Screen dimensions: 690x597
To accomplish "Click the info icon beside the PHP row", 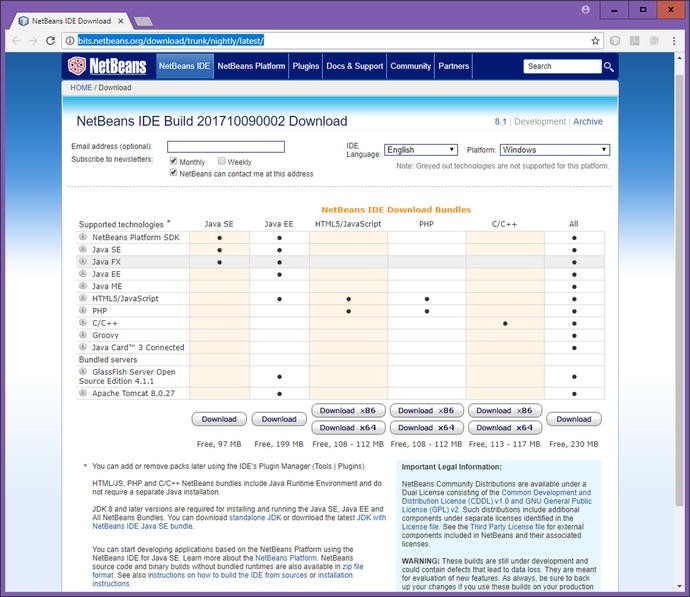I will [83, 310].
